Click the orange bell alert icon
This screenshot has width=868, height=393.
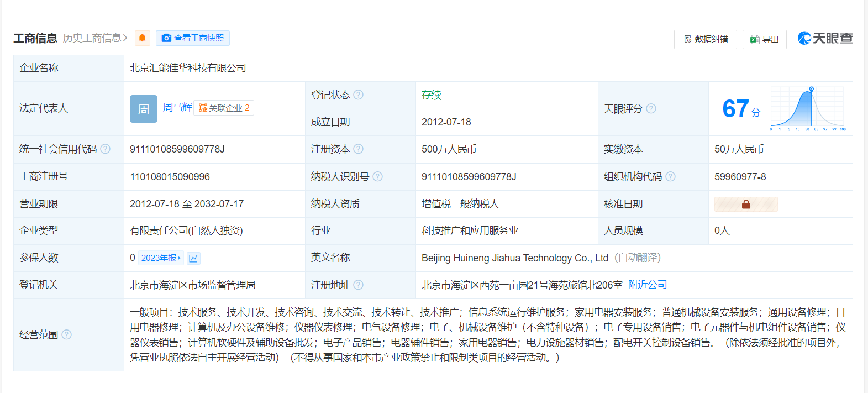[x=142, y=38]
